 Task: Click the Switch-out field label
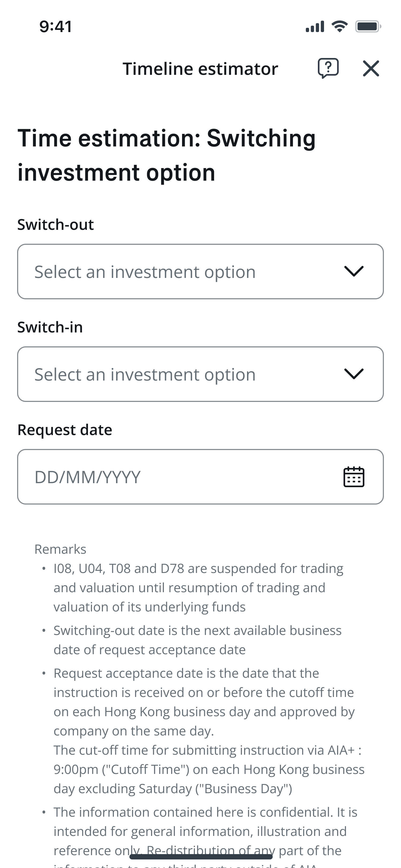[x=56, y=224]
